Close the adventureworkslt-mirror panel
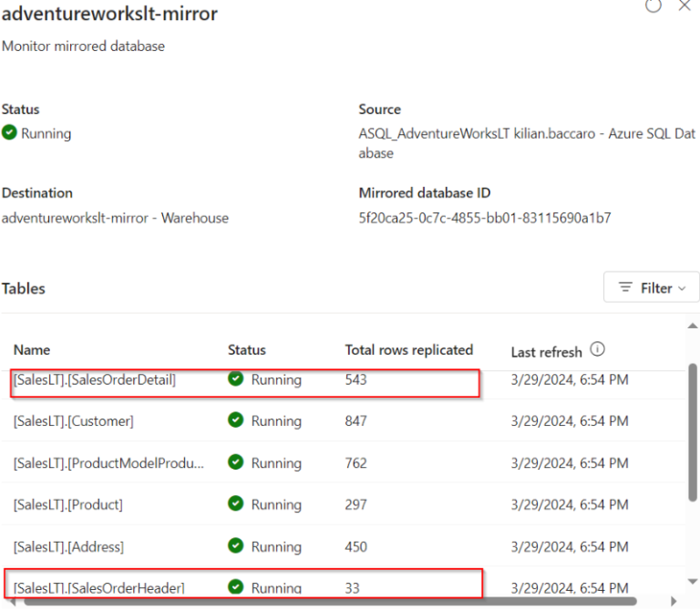The width and height of the screenshot is (700, 611). click(685, 5)
